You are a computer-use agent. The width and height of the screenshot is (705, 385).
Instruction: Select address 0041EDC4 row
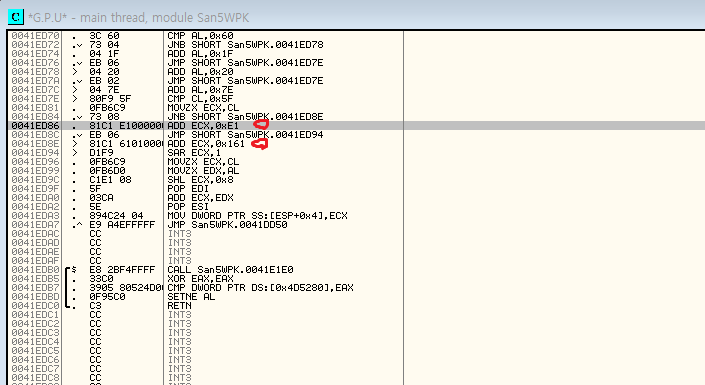click(x=36, y=341)
